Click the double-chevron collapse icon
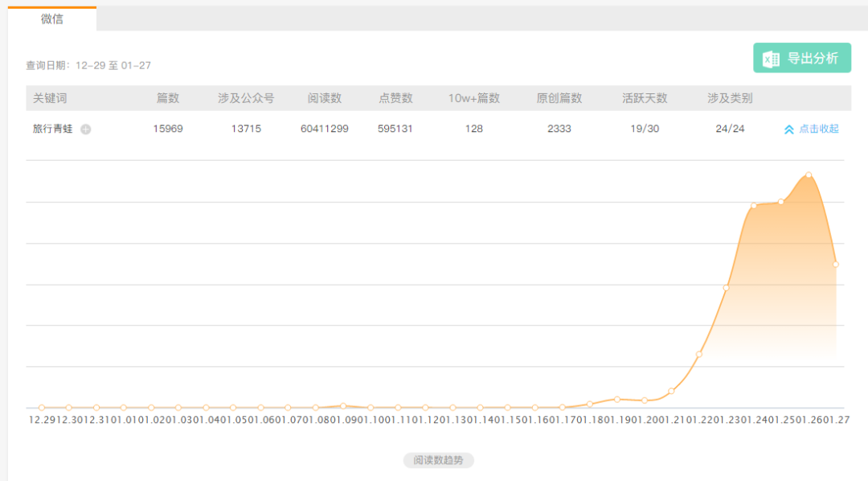 click(x=789, y=129)
